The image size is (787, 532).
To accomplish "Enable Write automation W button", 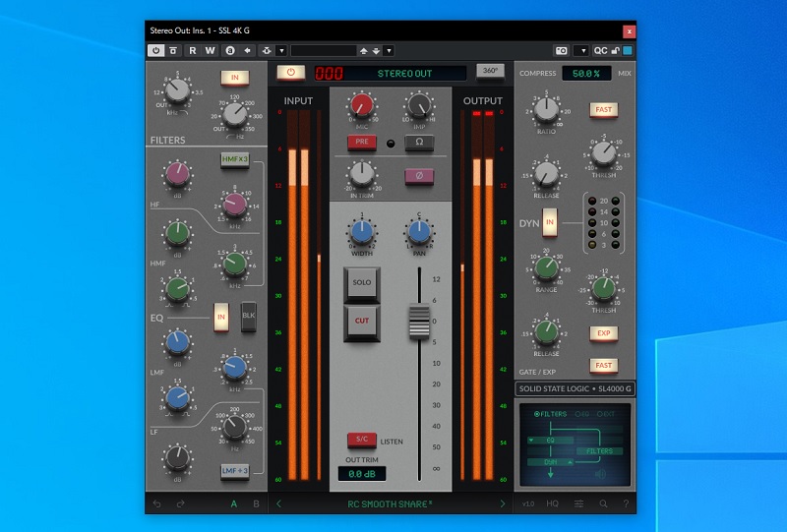I will click(x=210, y=51).
